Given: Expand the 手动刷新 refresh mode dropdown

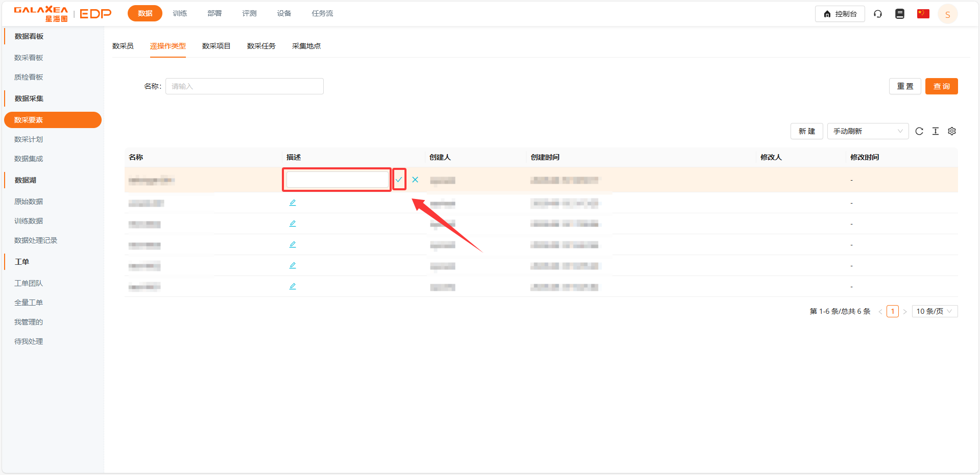Looking at the screenshot, I should click(x=868, y=131).
